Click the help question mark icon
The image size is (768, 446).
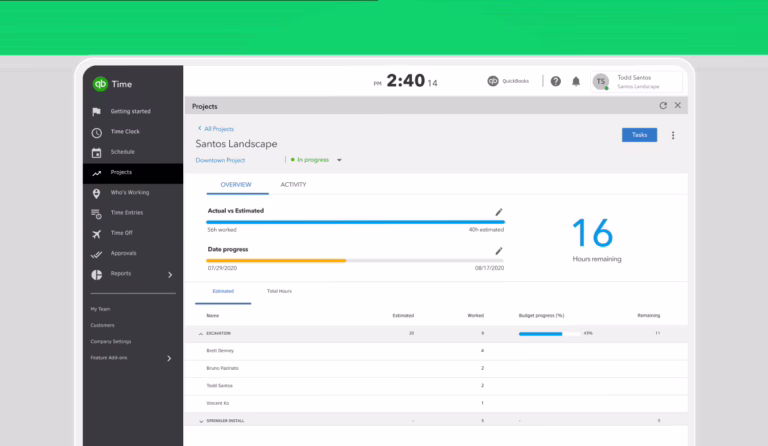point(556,81)
